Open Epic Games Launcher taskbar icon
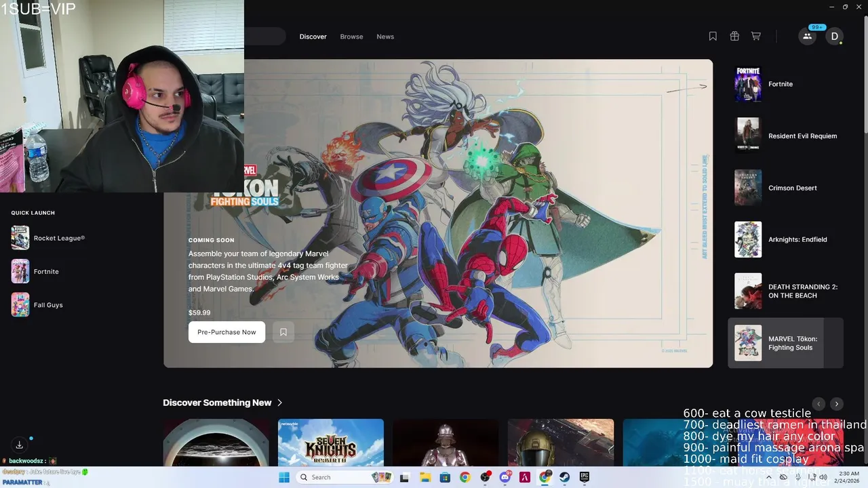 pyautogui.click(x=585, y=477)
